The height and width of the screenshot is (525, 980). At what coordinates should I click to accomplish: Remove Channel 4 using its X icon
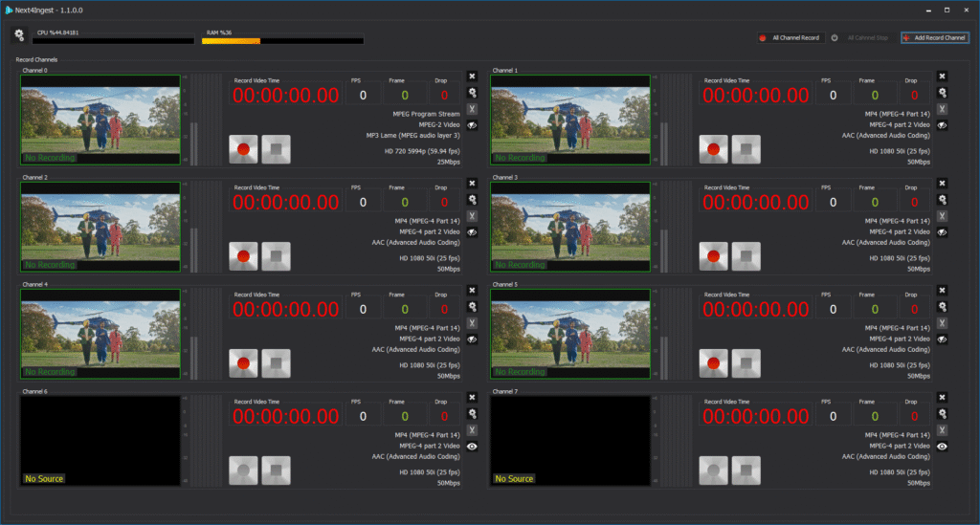[472, 291]
